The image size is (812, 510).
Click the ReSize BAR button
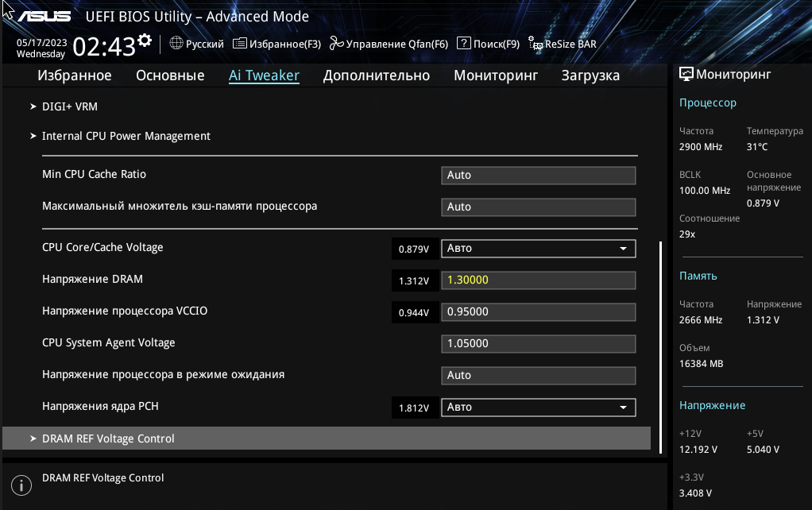point(563,44)
